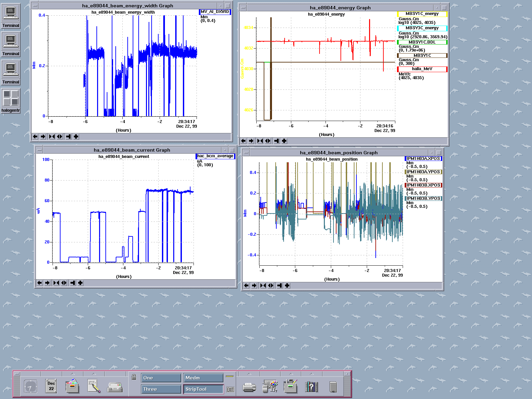Click auto-scale plus button in energy graph
The height and width of the screenshot is (399, 532).
tap(284, 141)
